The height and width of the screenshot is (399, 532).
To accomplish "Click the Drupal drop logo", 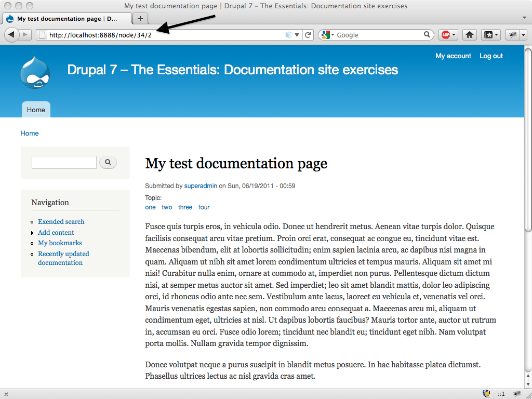I will (35, 73).
